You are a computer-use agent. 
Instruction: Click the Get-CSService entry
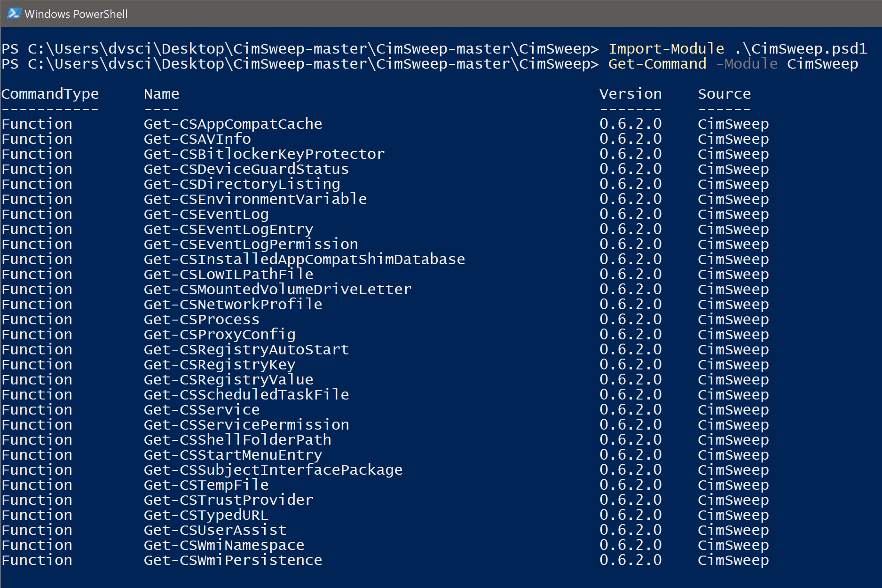(x=202, y=410)
